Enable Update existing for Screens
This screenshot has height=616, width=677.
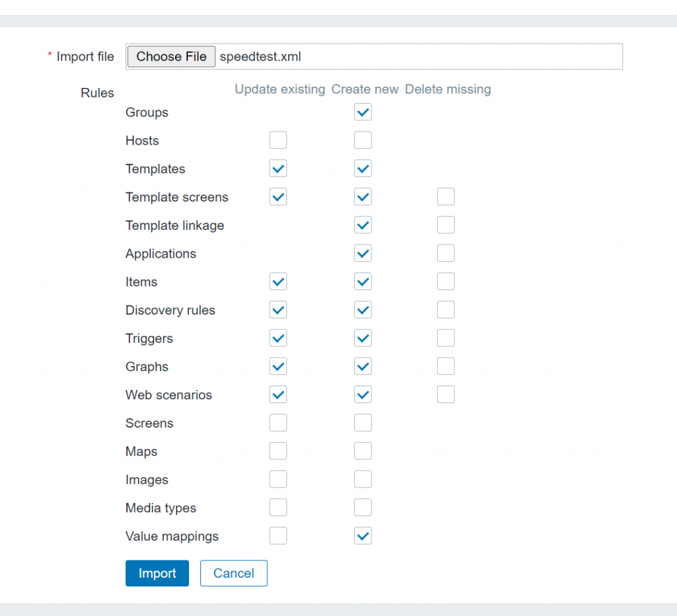click(x=278, y=423)
